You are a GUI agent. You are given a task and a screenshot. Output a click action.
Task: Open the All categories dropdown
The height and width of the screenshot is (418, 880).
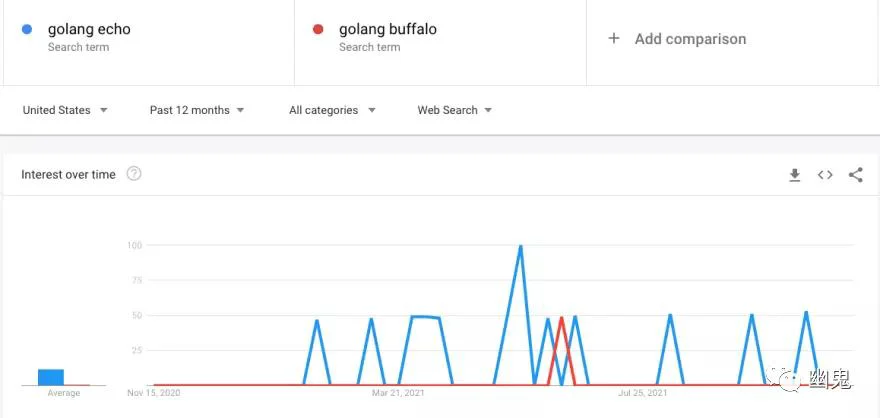[x=332, y=110]
